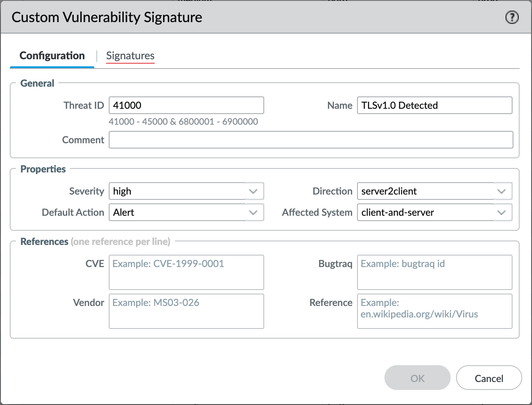Click the Severity dropdown chevron
The image size is (532, 405).
(x=253, y=191)
